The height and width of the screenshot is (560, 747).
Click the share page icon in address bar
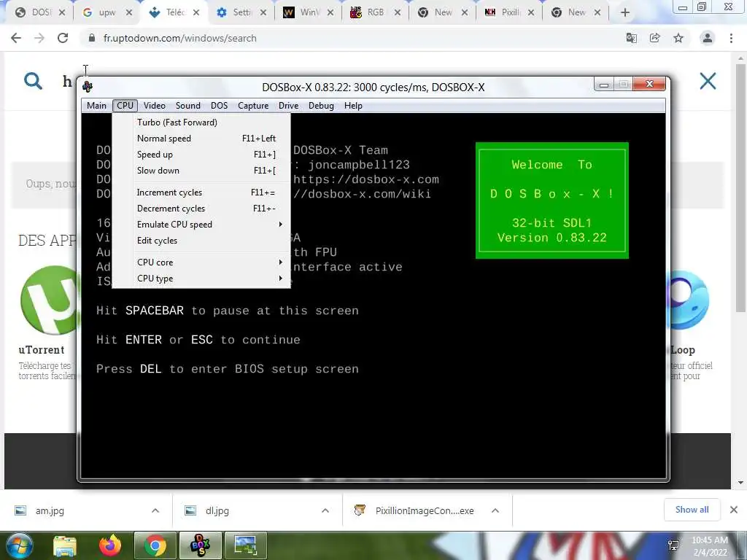pyautogui.click(x=655, y=38)
